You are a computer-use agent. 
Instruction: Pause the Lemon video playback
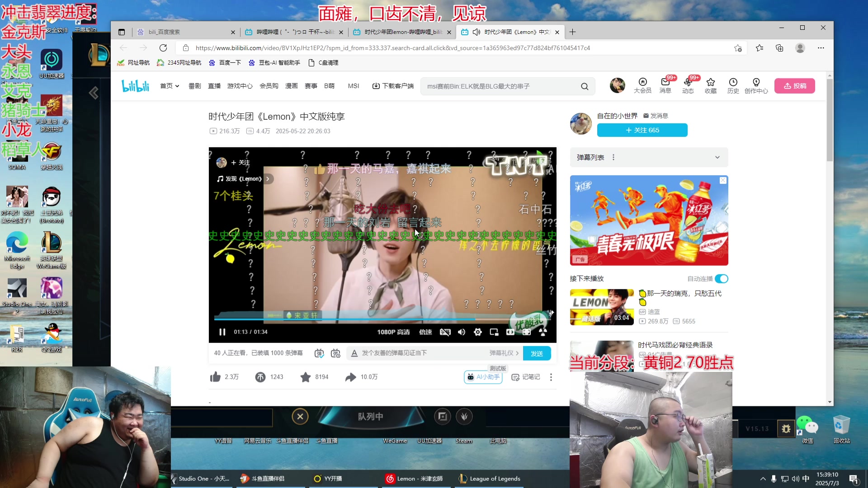[x=222, y=332]
